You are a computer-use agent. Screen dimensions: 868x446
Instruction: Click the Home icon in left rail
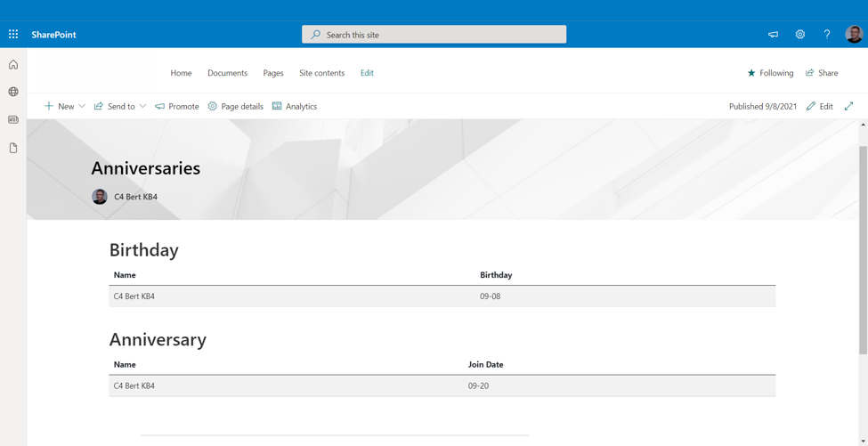(13, 65)
